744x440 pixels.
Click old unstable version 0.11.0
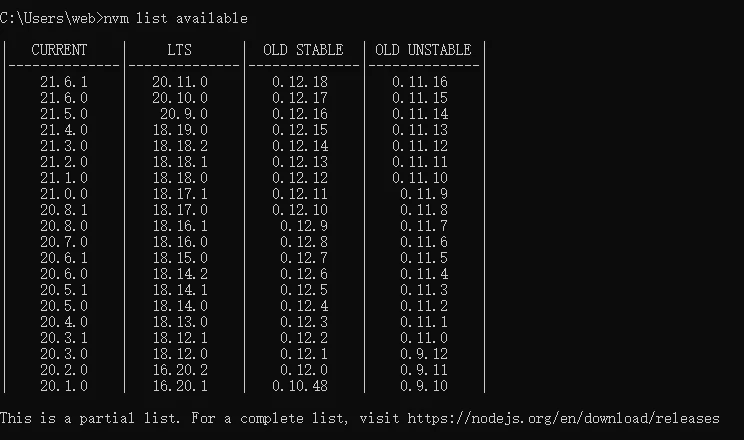pyautogui.click(x=424, y=338)
